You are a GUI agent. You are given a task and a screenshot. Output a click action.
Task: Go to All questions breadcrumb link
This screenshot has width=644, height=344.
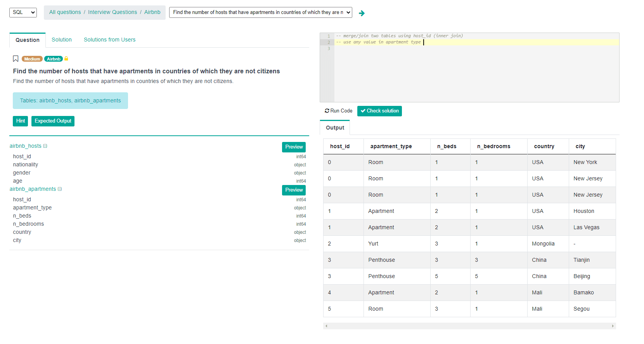click(65, 12)
